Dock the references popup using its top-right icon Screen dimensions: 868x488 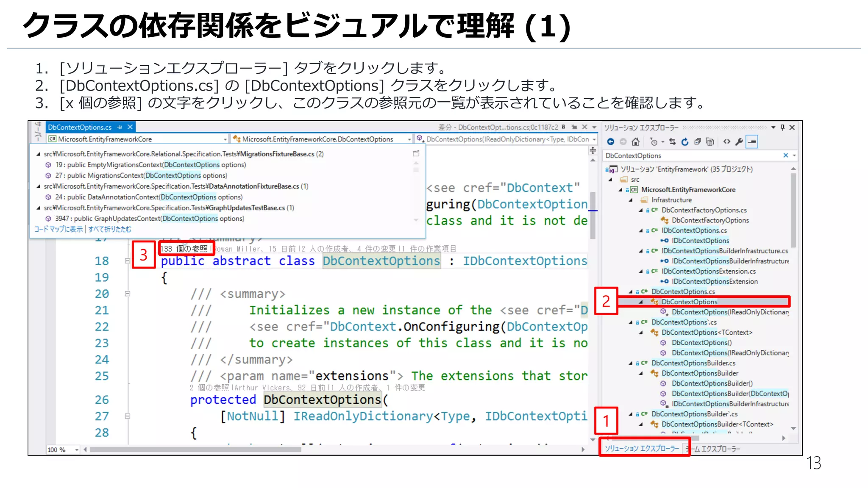[x=416, y=153]
